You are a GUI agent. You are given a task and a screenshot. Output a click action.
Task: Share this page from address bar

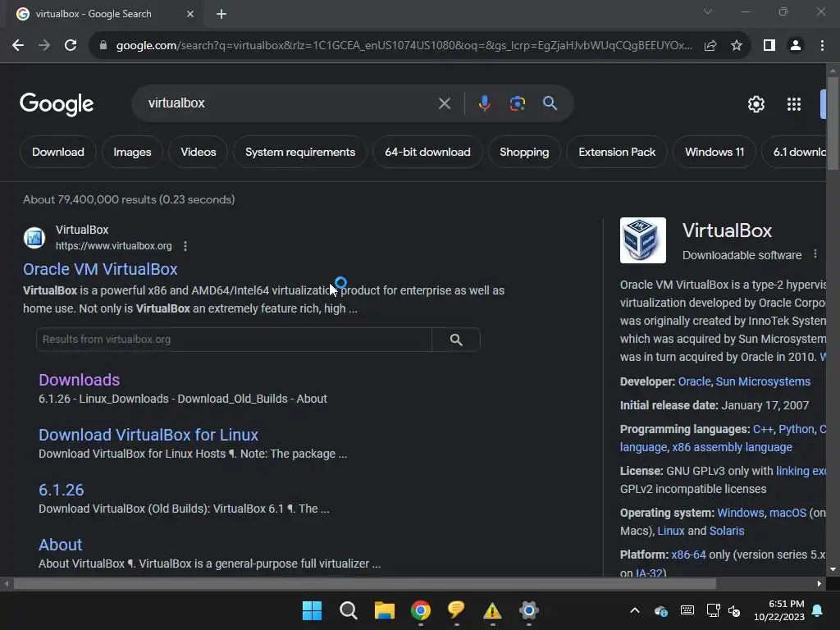point(710,46)
